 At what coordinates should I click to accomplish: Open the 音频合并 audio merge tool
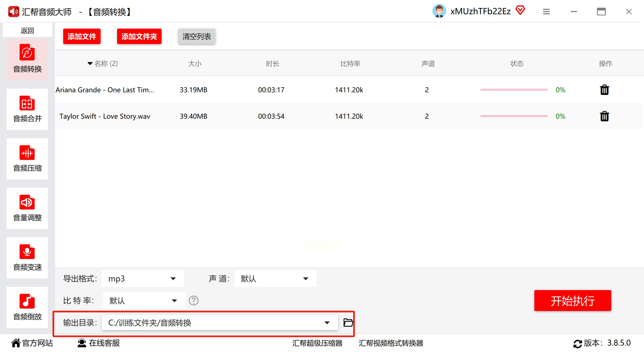click(x=27, y=109)
